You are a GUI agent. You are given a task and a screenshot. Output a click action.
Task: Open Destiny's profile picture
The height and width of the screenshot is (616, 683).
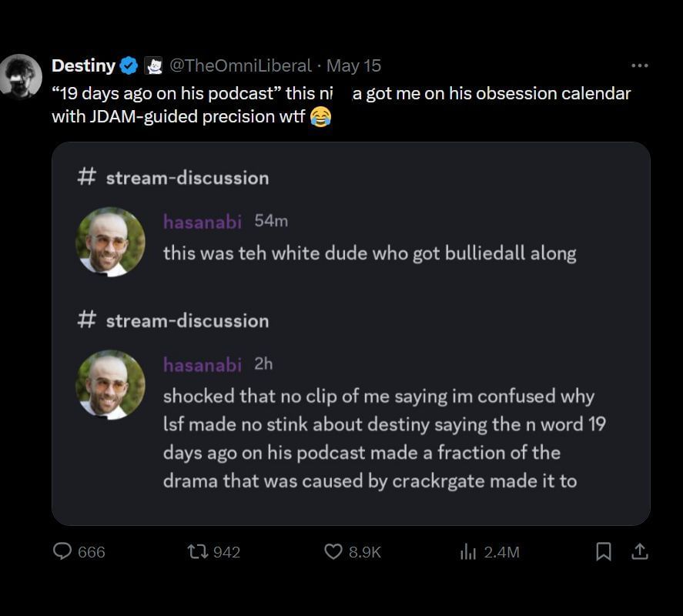pyautogui.click(x=21, y=75)
